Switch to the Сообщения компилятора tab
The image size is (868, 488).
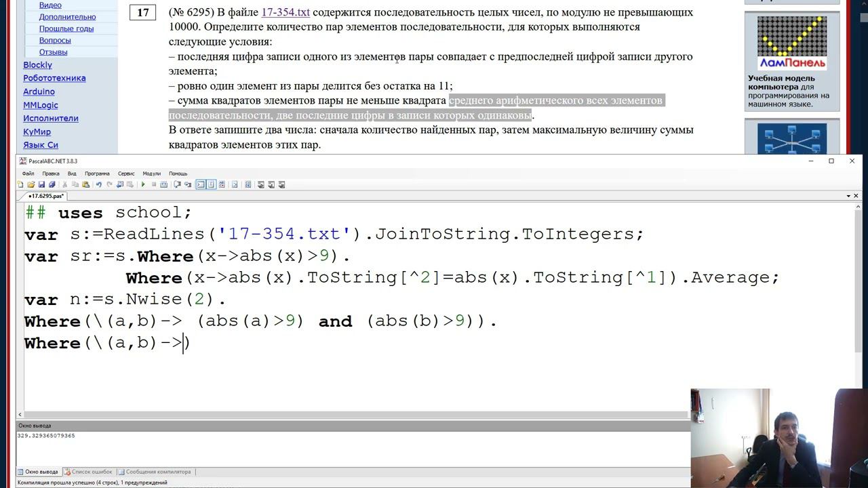click(x=155, y=472)
